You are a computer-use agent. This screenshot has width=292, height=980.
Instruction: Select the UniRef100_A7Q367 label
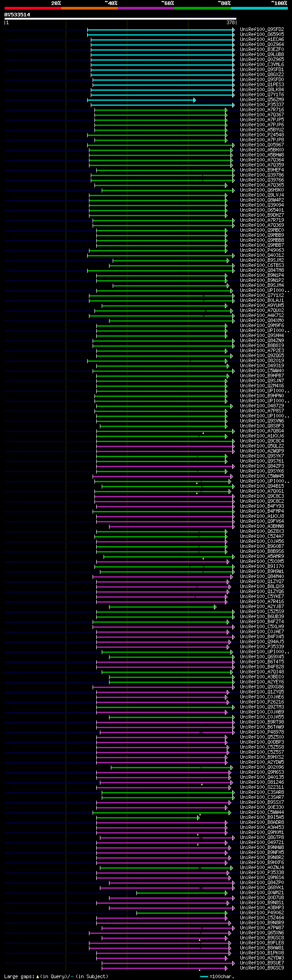click(x=262, y=115)
